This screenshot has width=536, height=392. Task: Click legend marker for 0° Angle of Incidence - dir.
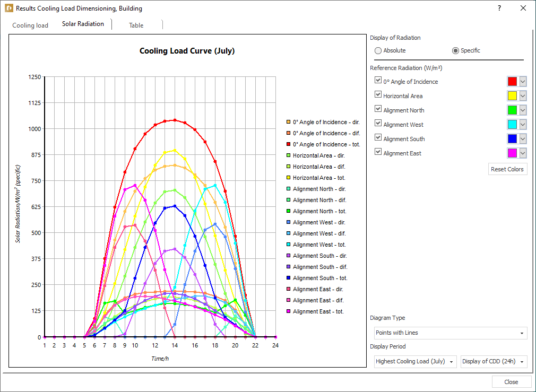(288, 122)
